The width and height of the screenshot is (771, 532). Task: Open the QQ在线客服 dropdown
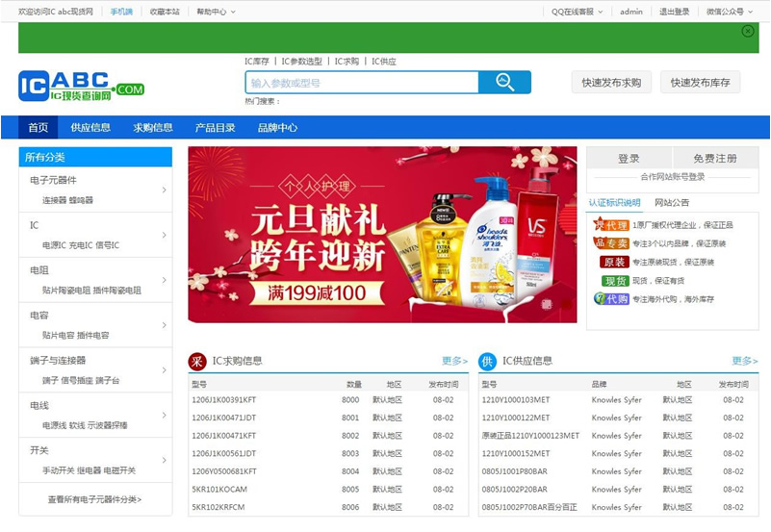click(x=577, y=12)
